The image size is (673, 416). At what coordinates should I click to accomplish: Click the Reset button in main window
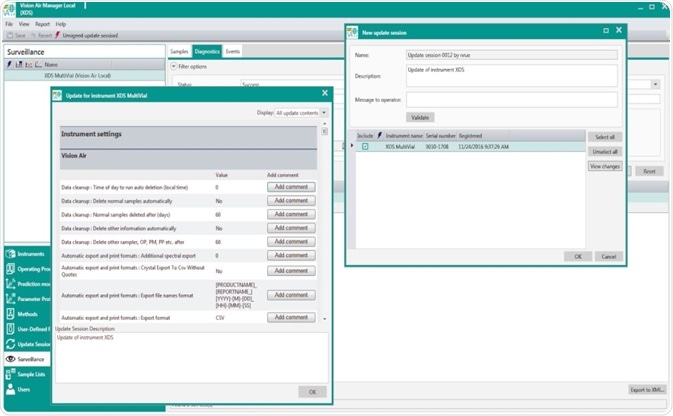(649, 171)
